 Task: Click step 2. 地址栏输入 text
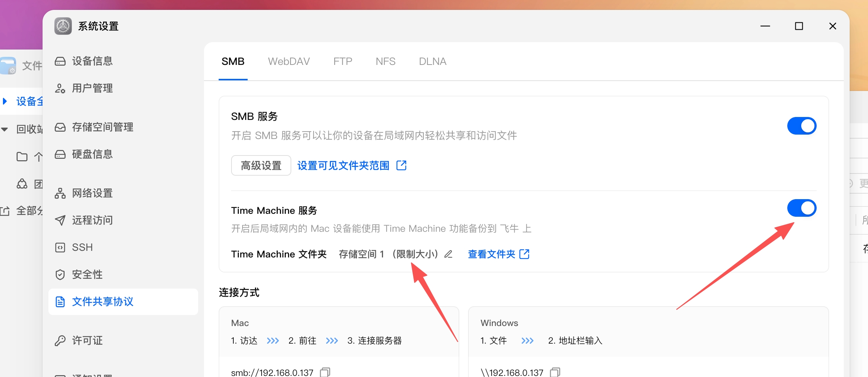575,341
